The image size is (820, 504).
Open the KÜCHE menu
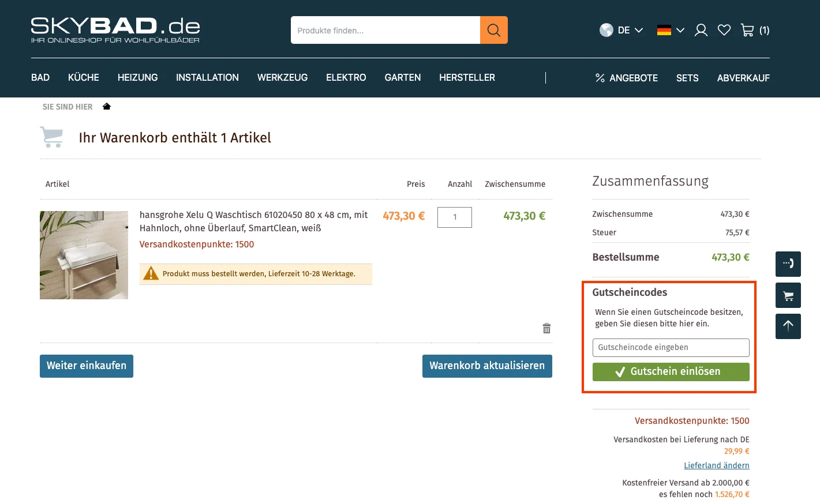click(84, 77)
